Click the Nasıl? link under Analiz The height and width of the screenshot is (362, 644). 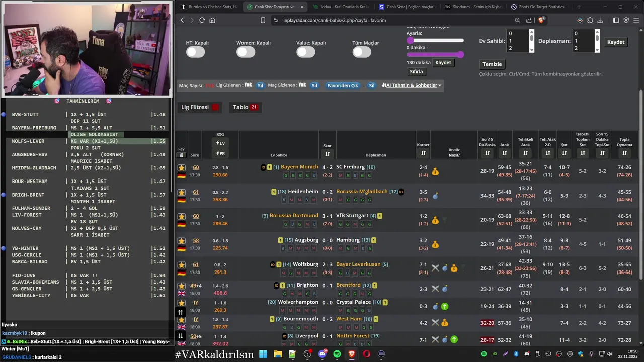coord(454,155)
